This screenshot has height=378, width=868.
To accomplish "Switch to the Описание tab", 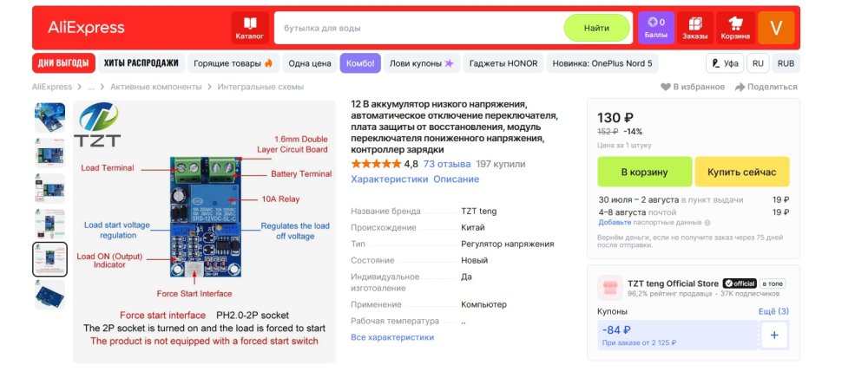I will coord(456,179).
